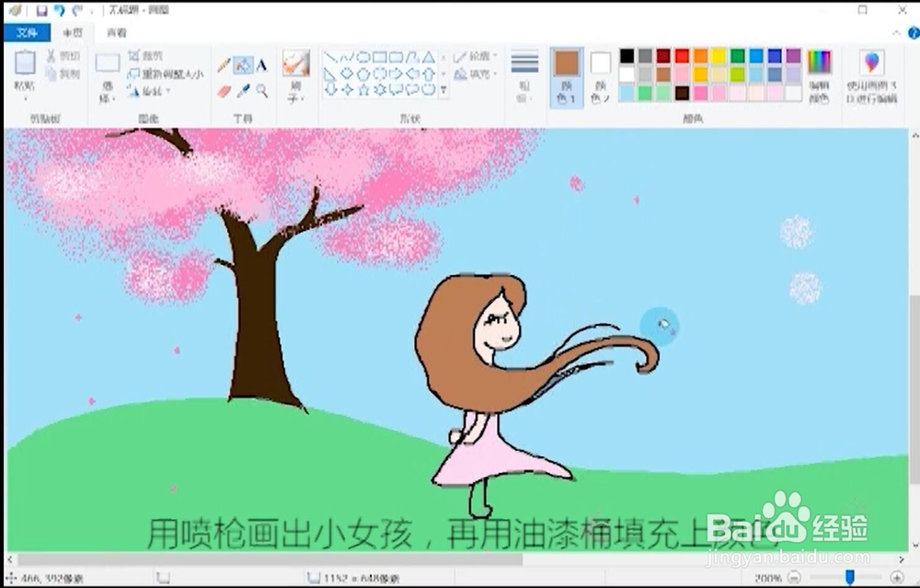Select the Magnifier tool
The image size is (920, 588).
pos(261,90)
